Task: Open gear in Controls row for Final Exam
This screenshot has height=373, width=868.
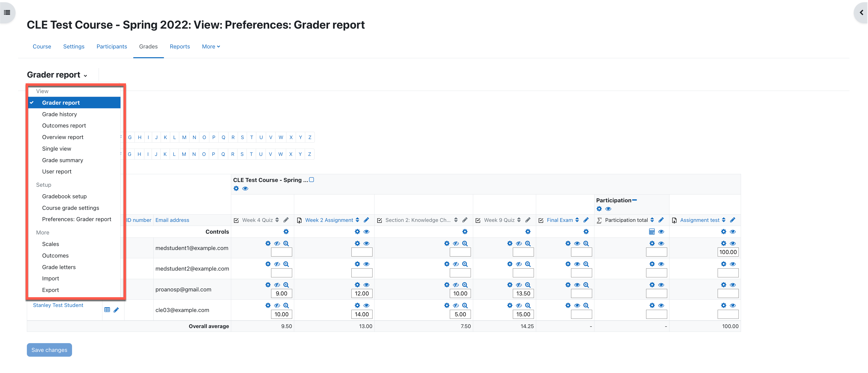Action: [x=586, y=232]
